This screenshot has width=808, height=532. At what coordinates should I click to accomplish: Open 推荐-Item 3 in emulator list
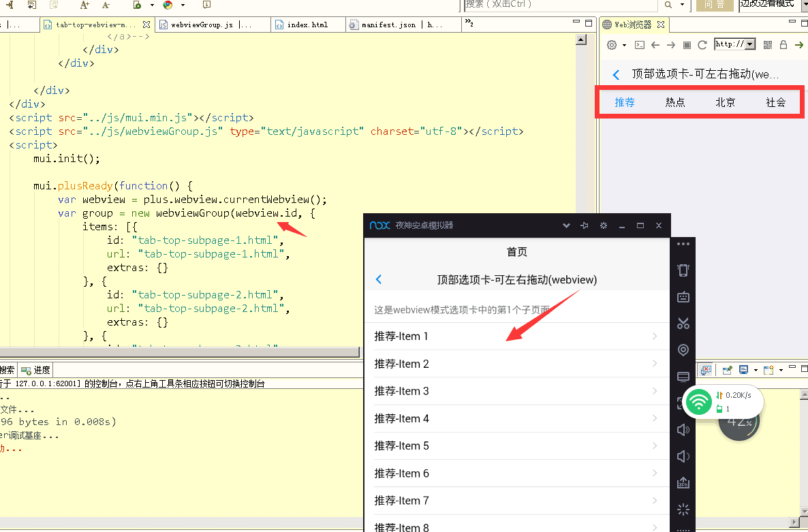516,391
